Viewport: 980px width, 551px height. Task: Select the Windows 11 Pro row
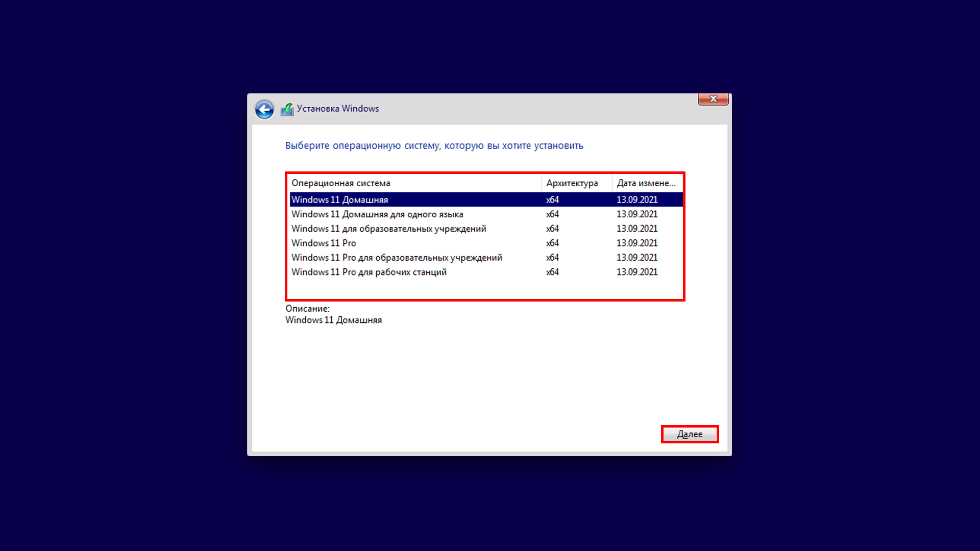point(324,243)
